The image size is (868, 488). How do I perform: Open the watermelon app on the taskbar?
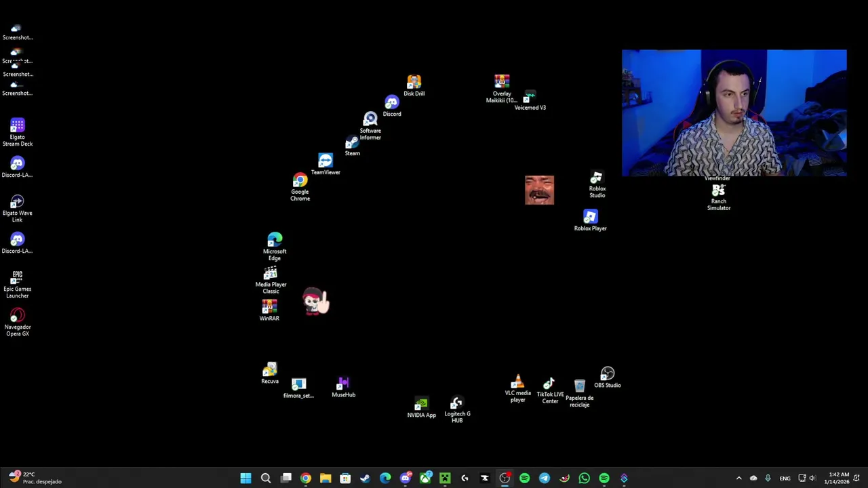point(564,479)
